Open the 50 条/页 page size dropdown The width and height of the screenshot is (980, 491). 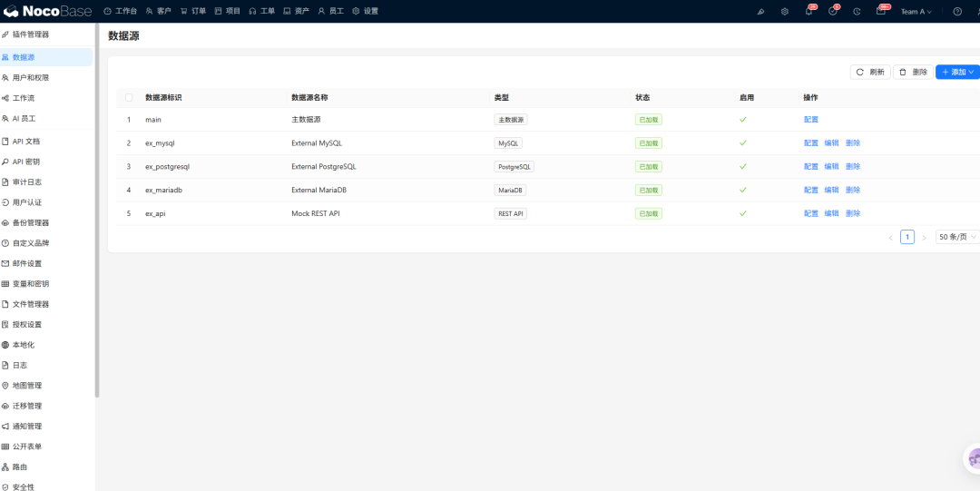957,237
